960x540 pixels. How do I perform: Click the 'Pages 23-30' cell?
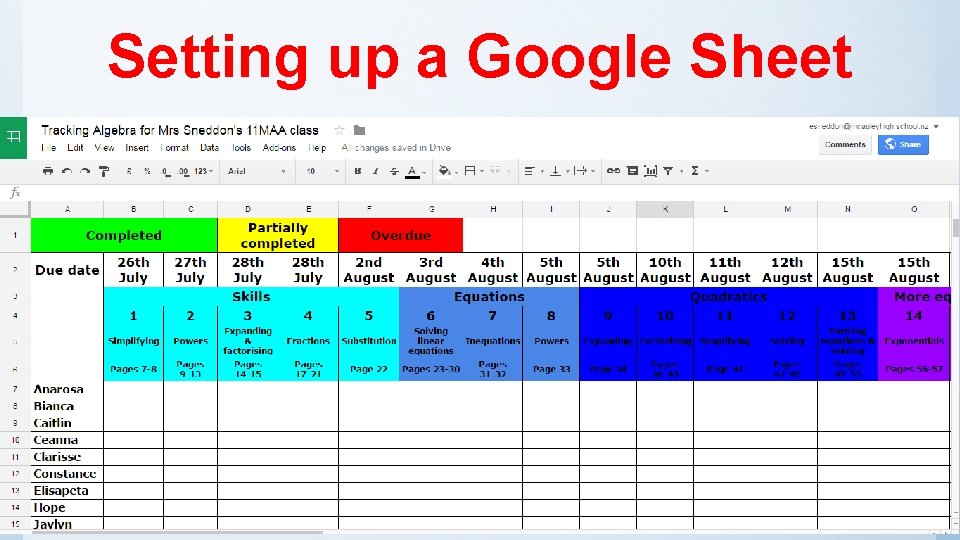point(431,369)
